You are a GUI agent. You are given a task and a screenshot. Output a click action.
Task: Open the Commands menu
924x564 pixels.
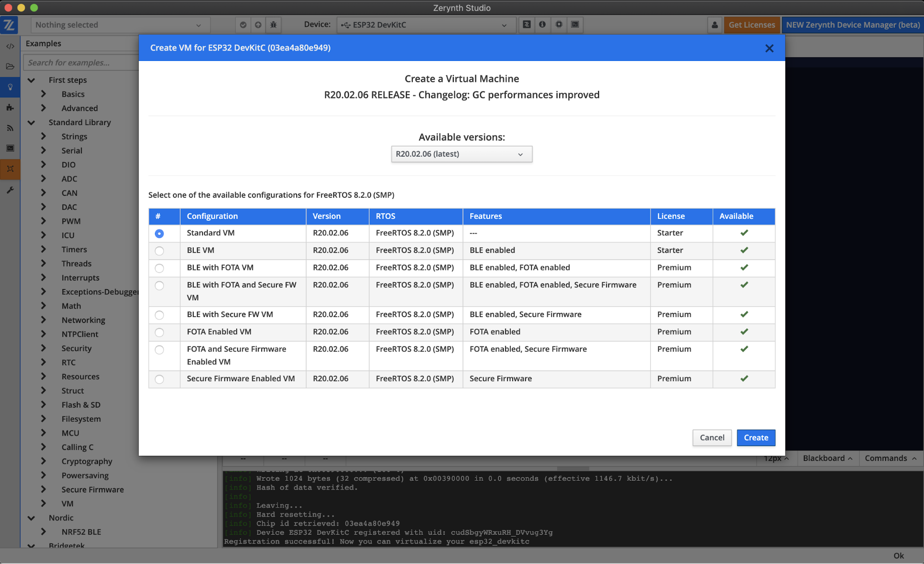[890, 458]
